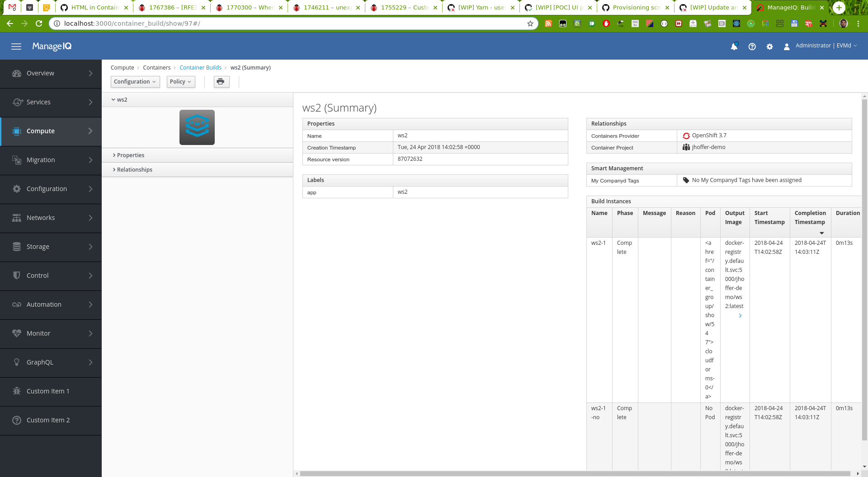Click the tag icon in Smart Management
Screen dimensions: 868x477
point(686,180)
